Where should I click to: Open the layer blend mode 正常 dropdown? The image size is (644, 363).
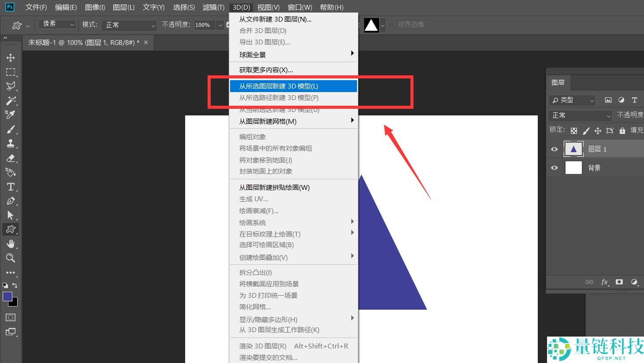[581, 115]
